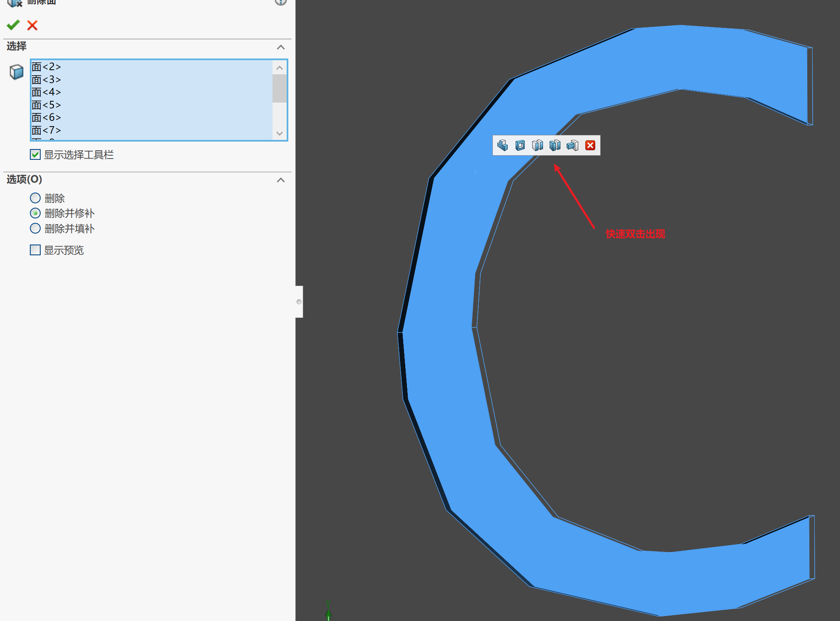Image resolution: width=840 pixels, height=621 pixels.
Task: Click the face selection cube icon
Action: [x=17, y=72]
